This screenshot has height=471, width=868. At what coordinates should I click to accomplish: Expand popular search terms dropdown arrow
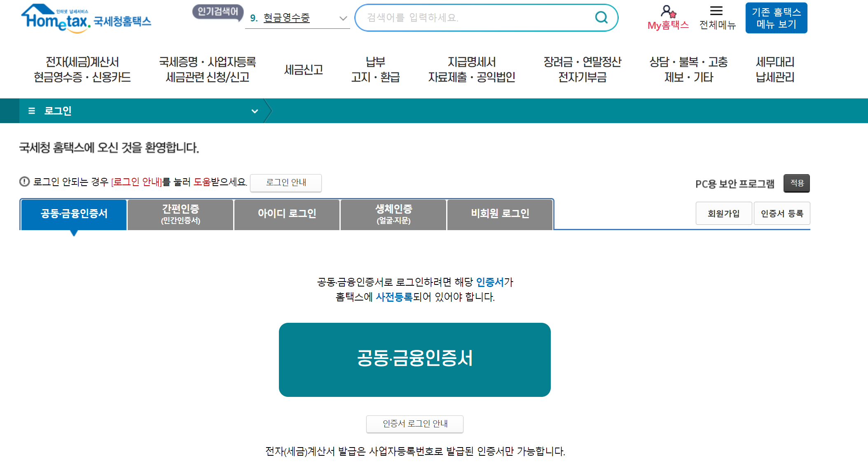click(x=343, y=18)
